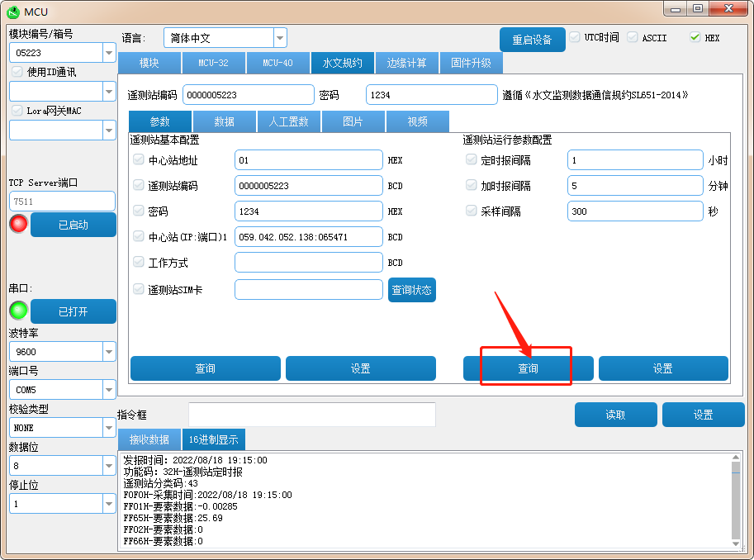754x560 pixels.
Task: Click the 查询状态 button
Action: click(411, 290)
